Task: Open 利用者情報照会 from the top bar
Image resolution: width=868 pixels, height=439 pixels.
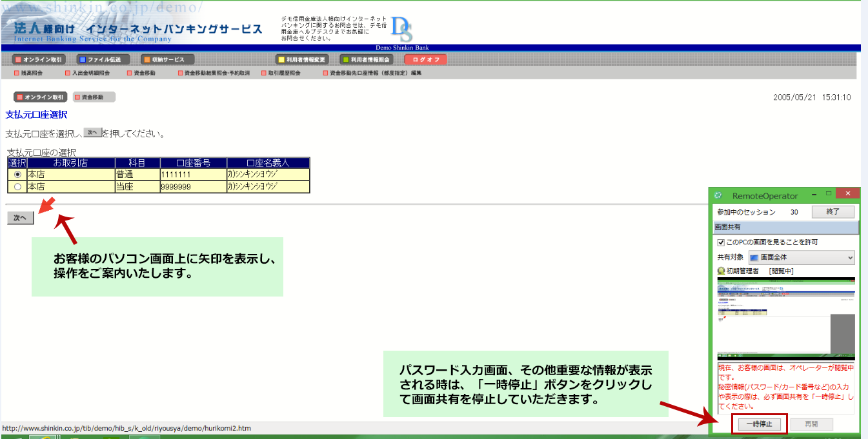Action: pyautogui.click(x=366, y=59)
